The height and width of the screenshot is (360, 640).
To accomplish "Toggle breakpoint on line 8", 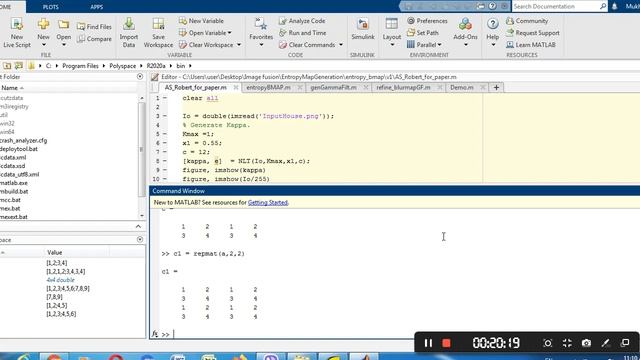I will click(x=165, y=161).
